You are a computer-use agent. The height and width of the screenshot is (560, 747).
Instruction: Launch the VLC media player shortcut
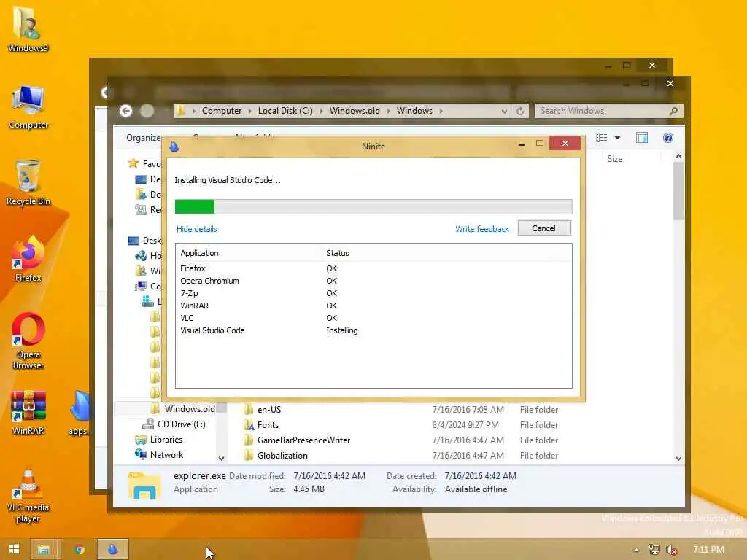click(28, 495)
